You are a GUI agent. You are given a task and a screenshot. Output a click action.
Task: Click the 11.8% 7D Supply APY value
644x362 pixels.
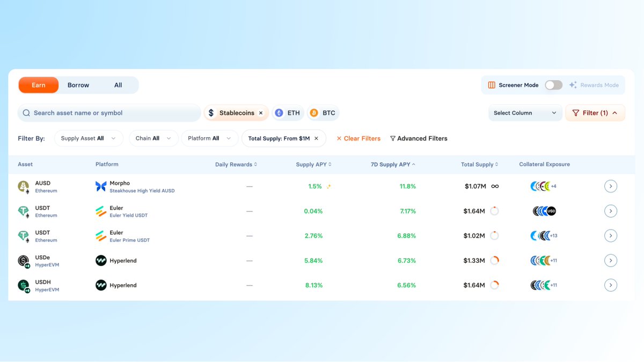(407, 187)
